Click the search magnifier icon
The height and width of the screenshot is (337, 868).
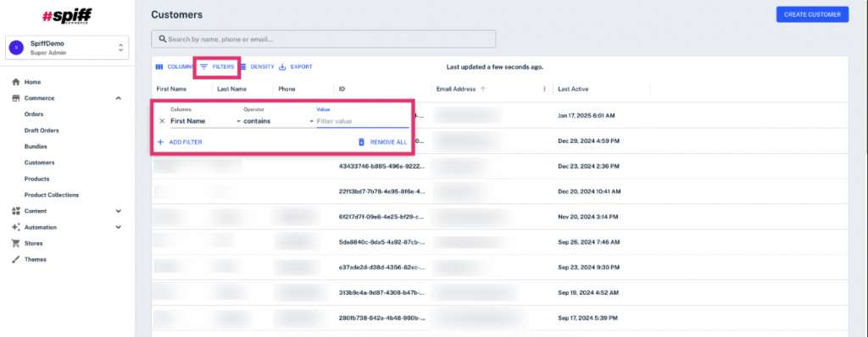pos(162,39)
